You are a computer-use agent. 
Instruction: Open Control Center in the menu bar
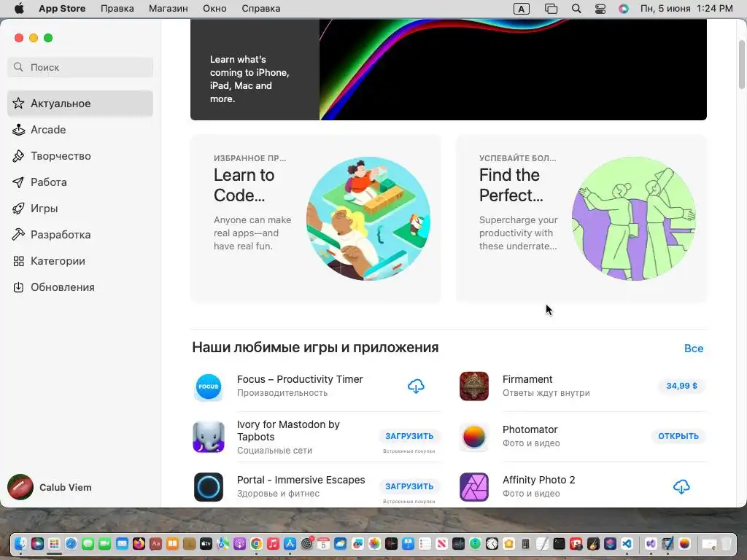tap(600, 9)
